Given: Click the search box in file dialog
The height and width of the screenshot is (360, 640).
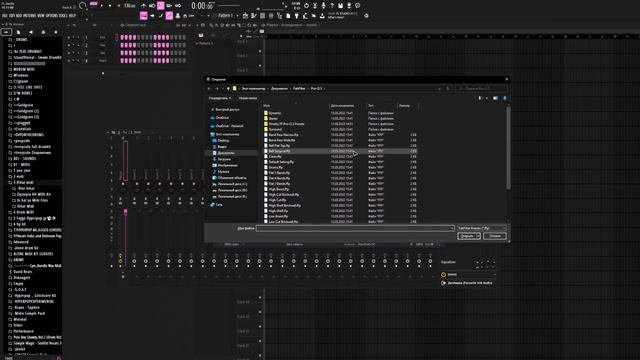Looking at the screenshot, I should [481, 89].
